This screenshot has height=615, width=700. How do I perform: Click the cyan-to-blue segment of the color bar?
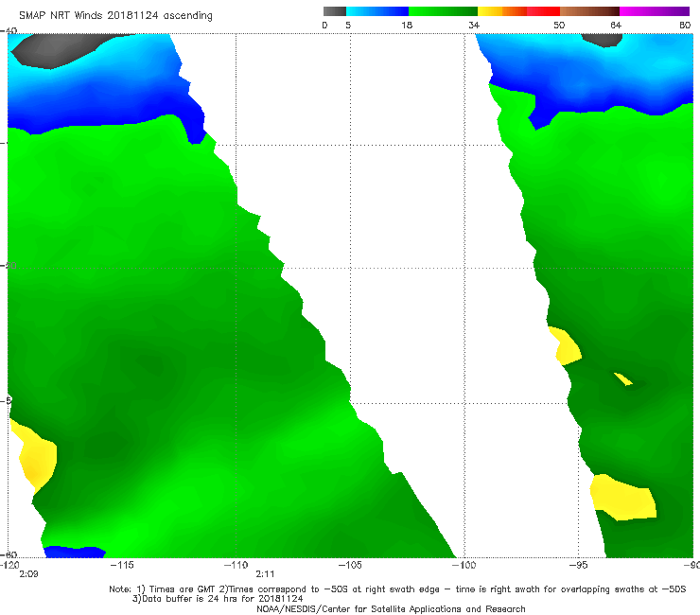[x=377, y=11]
